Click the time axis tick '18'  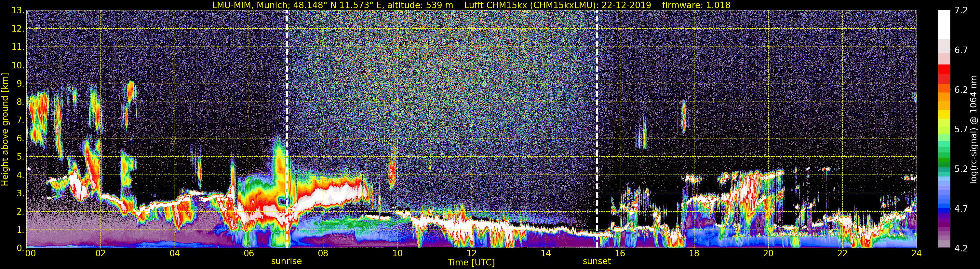[x=694, y=253]
